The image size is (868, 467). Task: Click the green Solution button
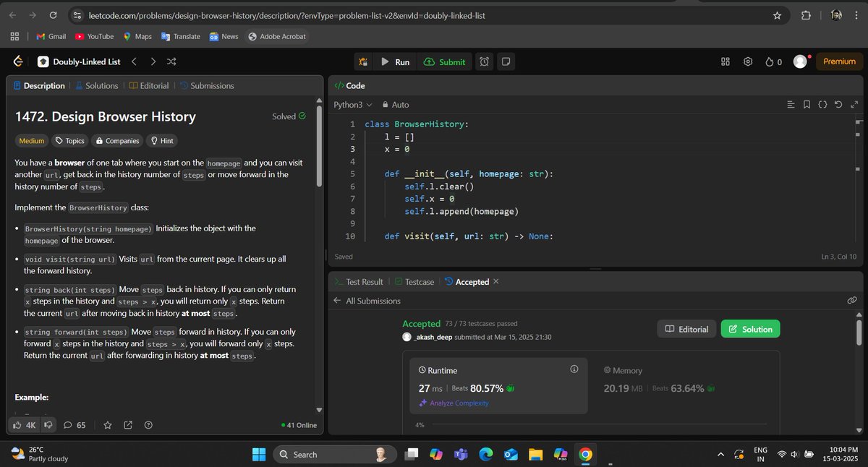click(751, 329)
